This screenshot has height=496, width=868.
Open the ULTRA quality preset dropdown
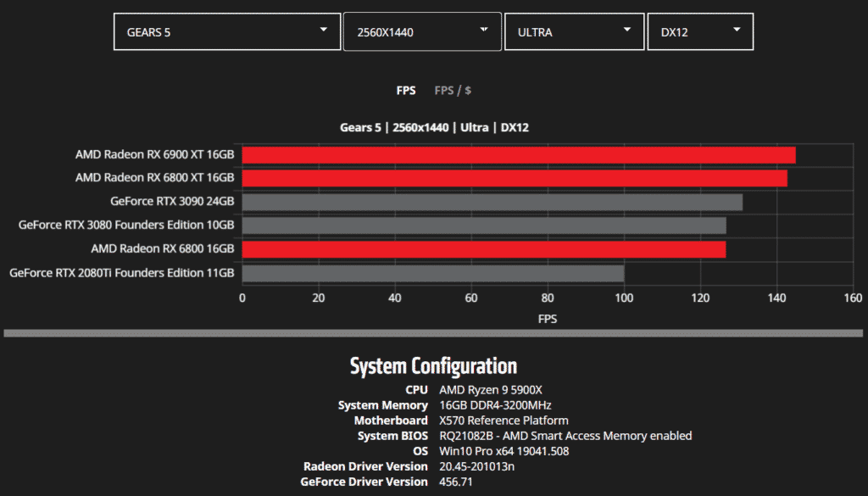tap(573, 31)
